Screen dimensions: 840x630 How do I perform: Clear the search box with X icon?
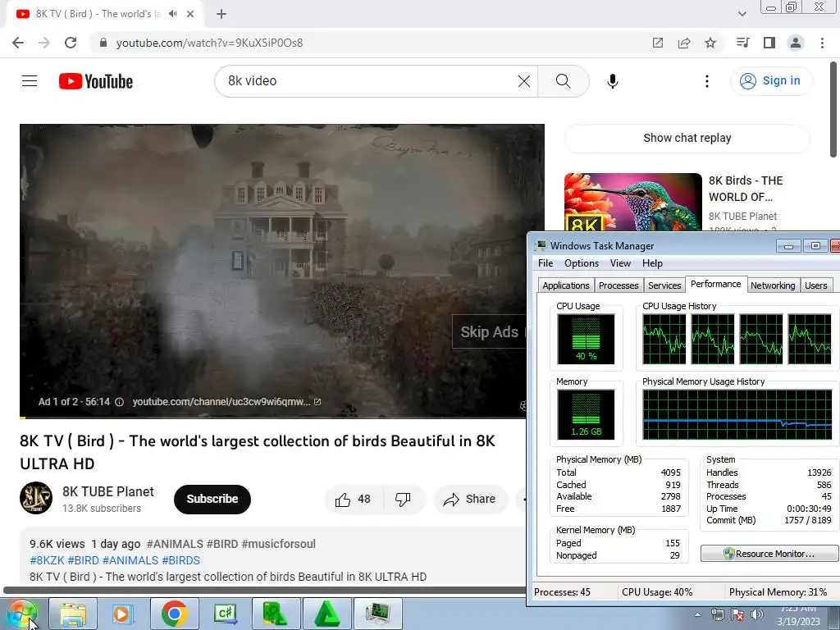click(x=524, y=81)
